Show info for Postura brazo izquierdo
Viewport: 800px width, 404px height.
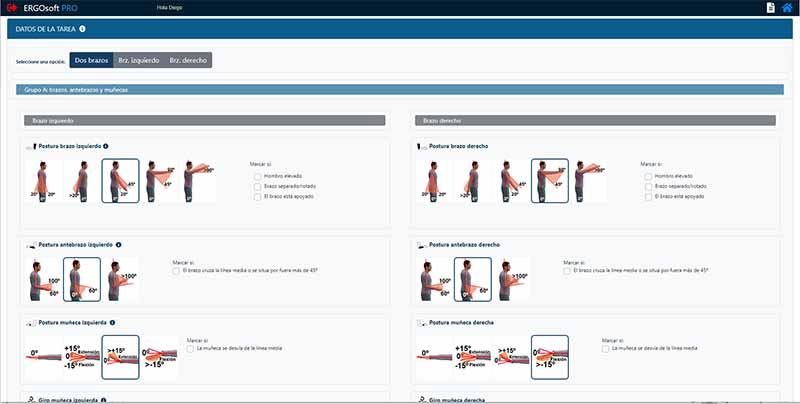tap(106, 146)
